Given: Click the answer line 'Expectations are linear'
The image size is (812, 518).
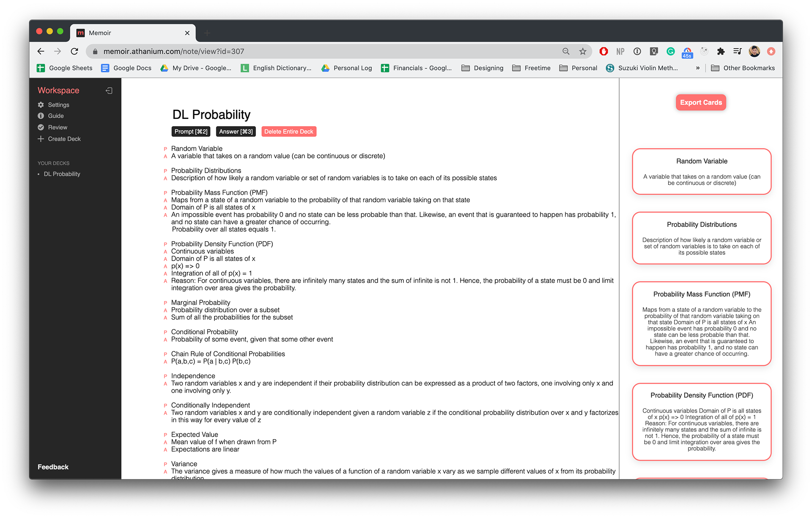Looking at the screenshot, I should (x=205, y=449).
